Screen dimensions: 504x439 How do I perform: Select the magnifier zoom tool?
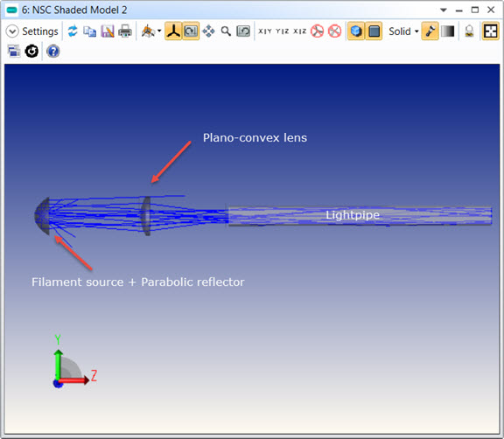tap(226, 31)
